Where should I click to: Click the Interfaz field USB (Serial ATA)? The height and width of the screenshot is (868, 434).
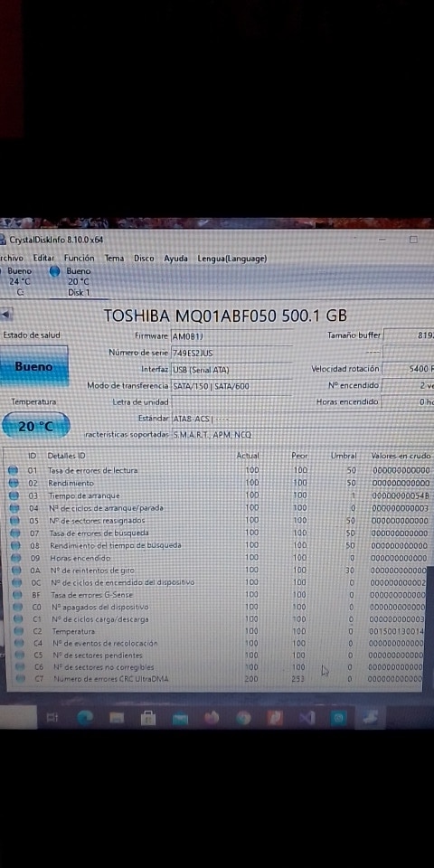click(231, 369)
